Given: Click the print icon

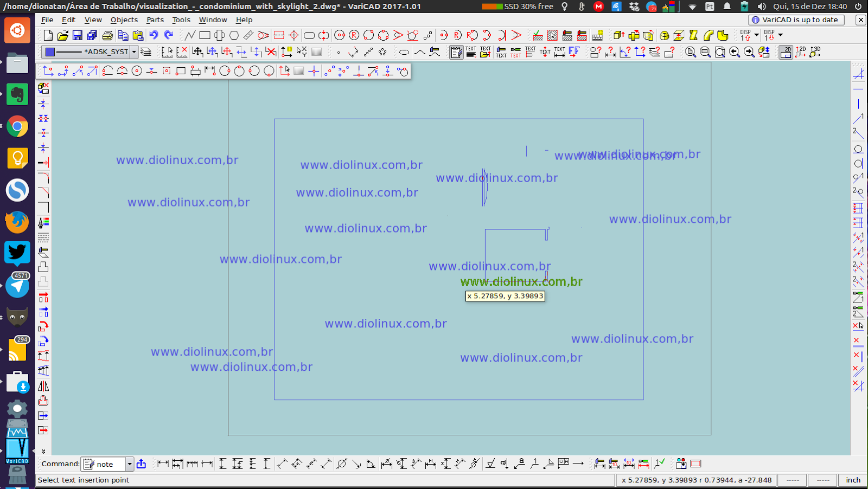Looking at the screenshot, I should click(x=107, y=35).
